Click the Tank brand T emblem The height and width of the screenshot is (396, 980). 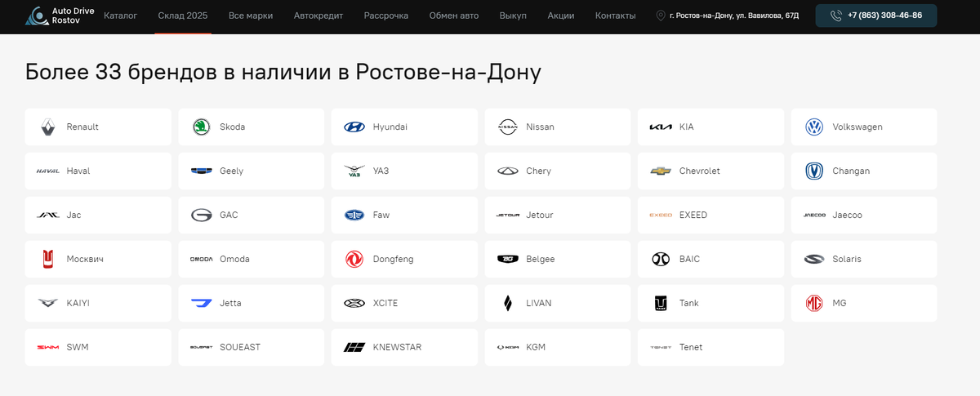(661, 304)
